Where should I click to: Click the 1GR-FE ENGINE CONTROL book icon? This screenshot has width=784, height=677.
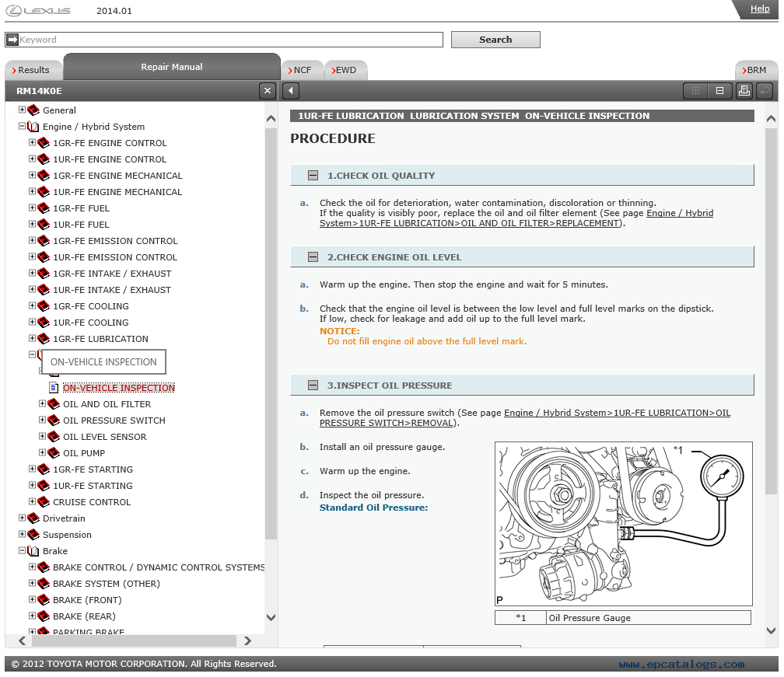click(x=44, y=143)
